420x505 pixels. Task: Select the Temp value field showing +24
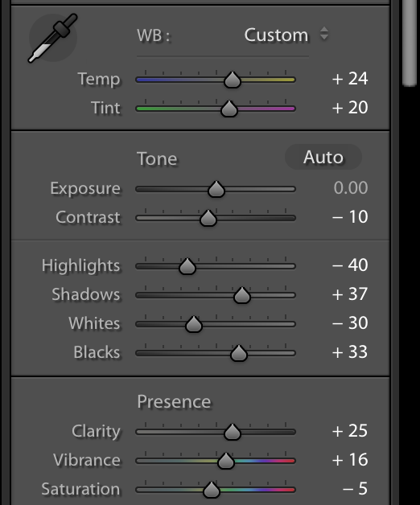click(x=350, y=79)
